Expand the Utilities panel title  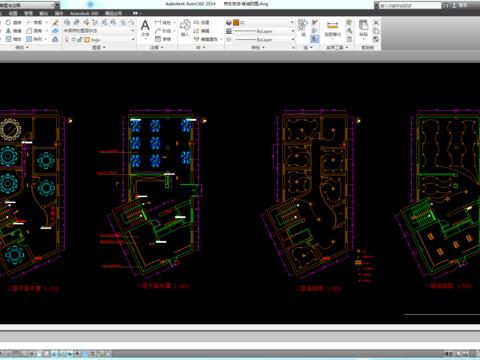(x=337, y=48)
